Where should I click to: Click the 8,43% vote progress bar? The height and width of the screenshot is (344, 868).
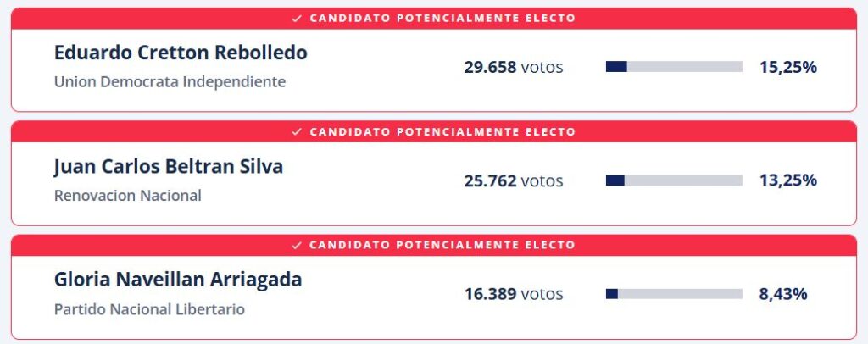[674, 294]
